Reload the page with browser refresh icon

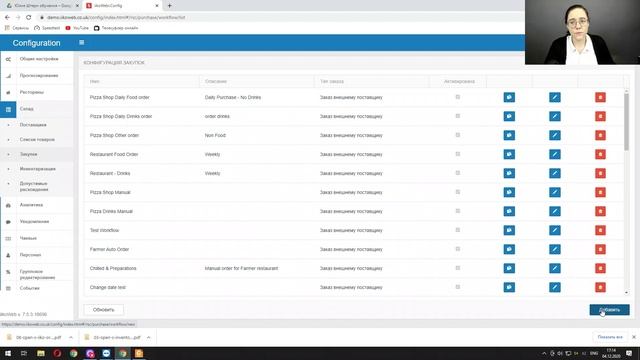29,18
